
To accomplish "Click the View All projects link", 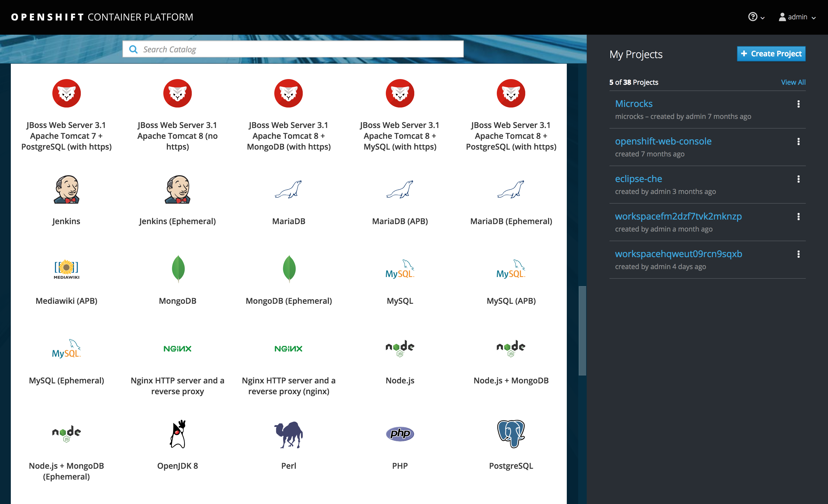I will tap(793, 82).
